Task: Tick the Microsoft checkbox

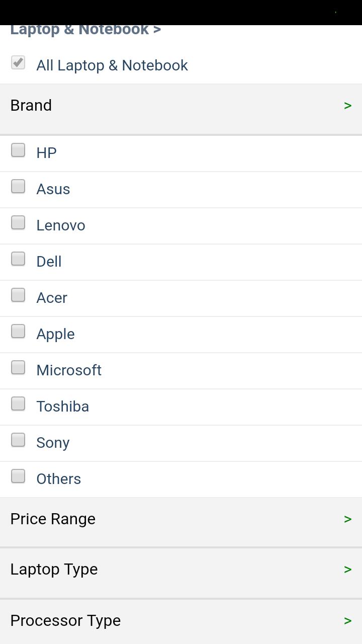Action: tap(18, 367)
